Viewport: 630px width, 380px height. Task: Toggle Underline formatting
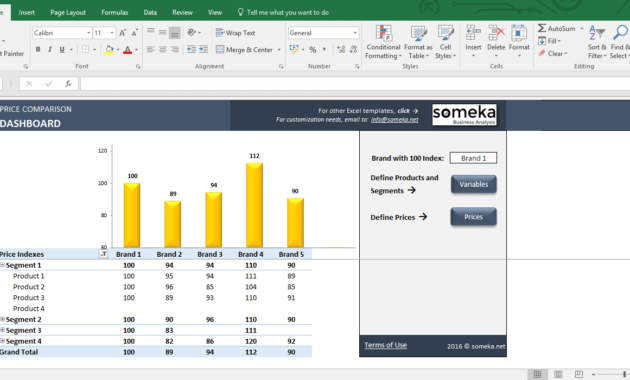[62, 49]
